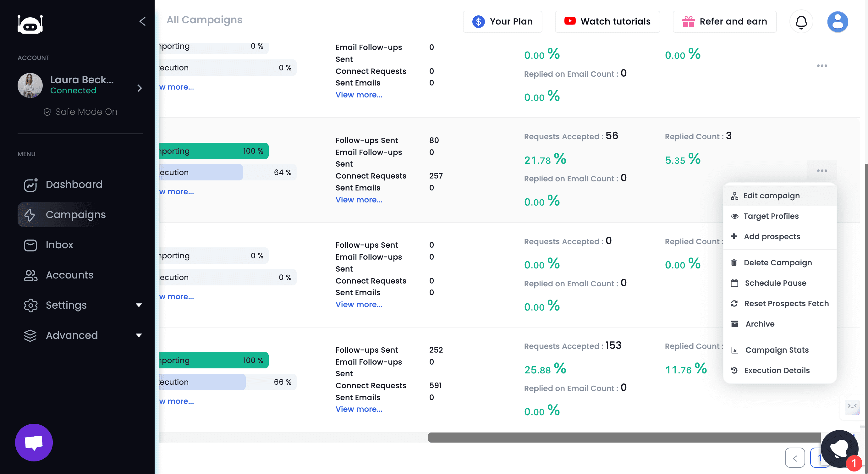Open Execution Details from the menu
The image size is (868, 474).
pyautogui.click(x=779, y=371)
